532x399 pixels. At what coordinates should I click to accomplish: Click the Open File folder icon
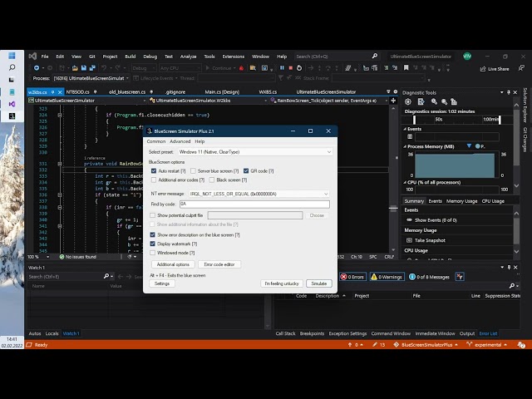(75, 68)
